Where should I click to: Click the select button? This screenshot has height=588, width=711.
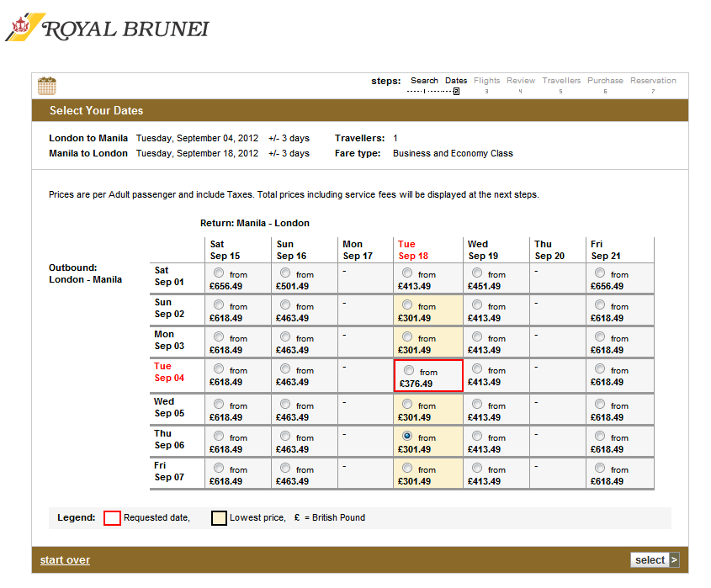coord(655,560)
